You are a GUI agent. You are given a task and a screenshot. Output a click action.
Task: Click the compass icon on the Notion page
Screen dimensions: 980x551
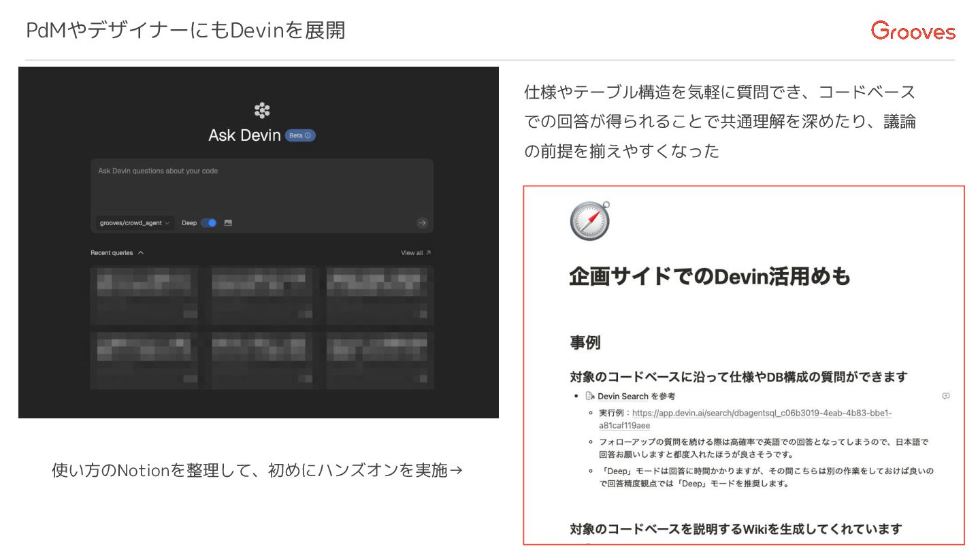(590, 220)
